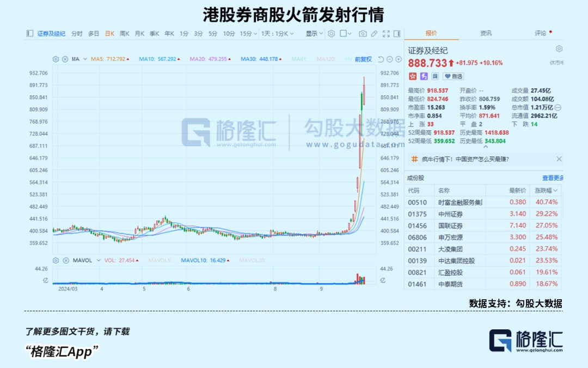This screenshot has width=588, height=368.
Task: Click the more info ellipsis beside 总市值
Action: [558, 107]
